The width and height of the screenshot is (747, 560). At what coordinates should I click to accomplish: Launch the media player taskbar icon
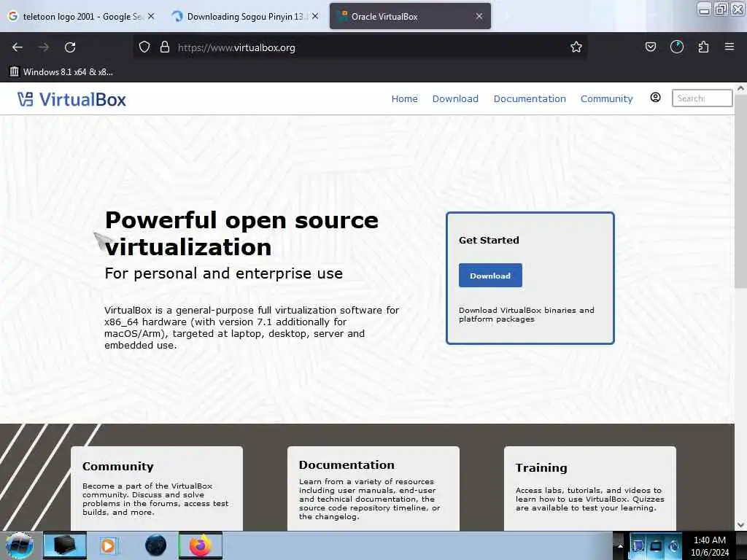pyautogui.click(x=108, y=545)
